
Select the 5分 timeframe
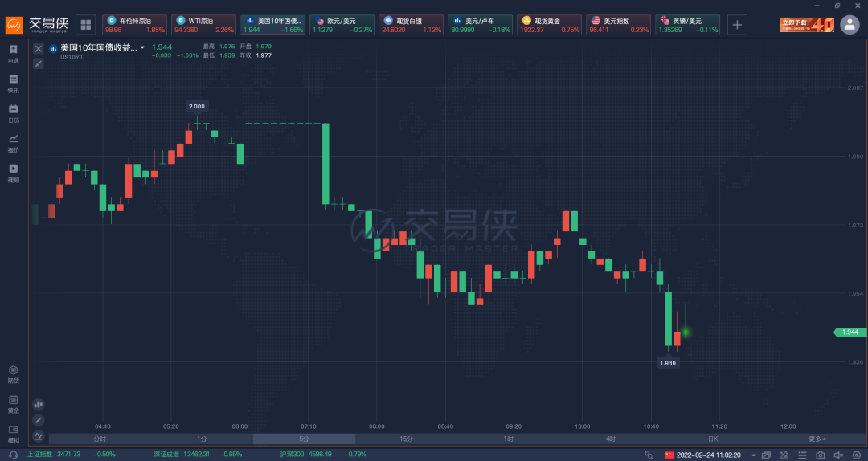tap(304, 439)
